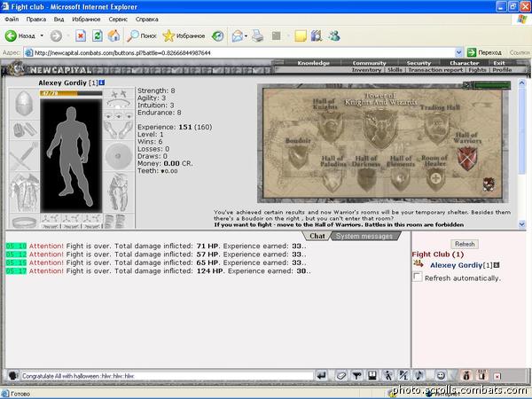The width and height of the screenshot is (532, 399).
Task: Click the browser address URL field
Action: 245,52
